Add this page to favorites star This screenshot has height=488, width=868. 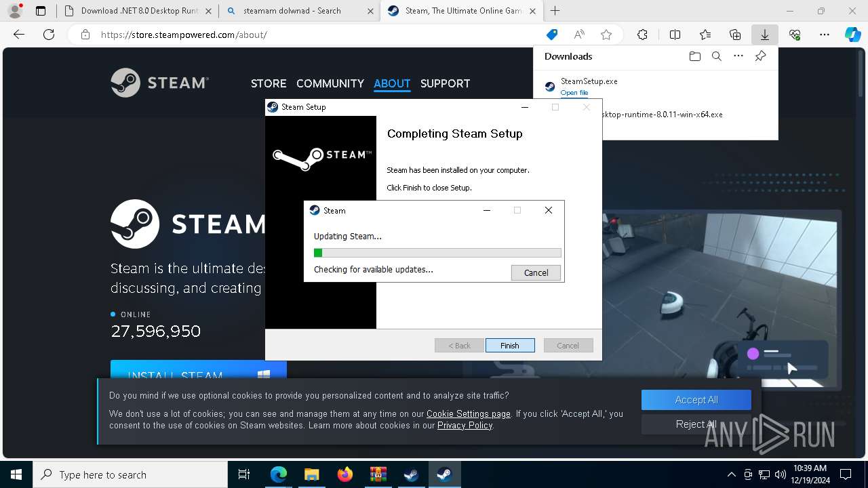click(x=606, y=35)
